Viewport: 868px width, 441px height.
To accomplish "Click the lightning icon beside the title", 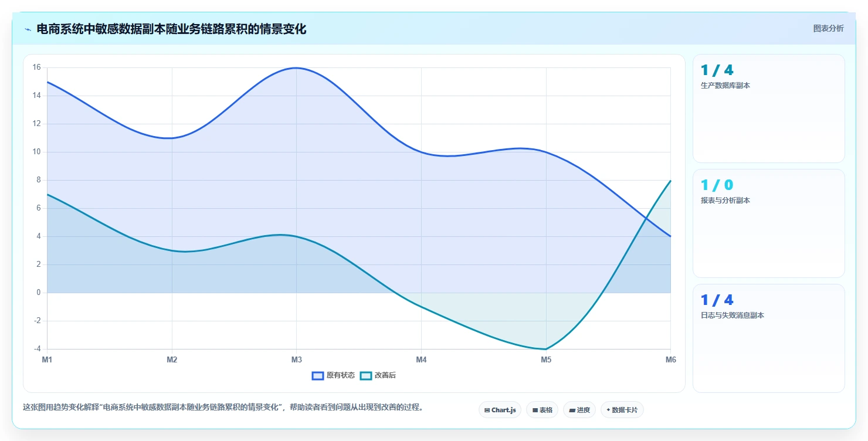I will [x=28, y=29].
